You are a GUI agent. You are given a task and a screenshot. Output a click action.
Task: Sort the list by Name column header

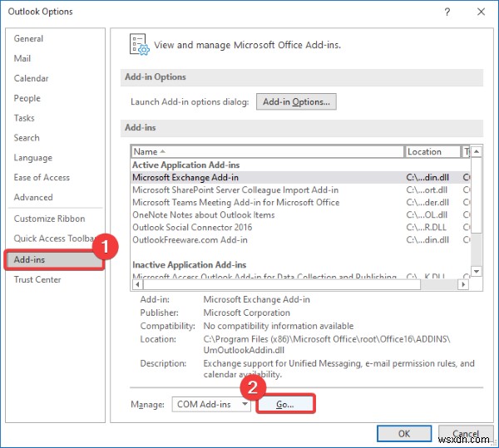pos(268,151)
